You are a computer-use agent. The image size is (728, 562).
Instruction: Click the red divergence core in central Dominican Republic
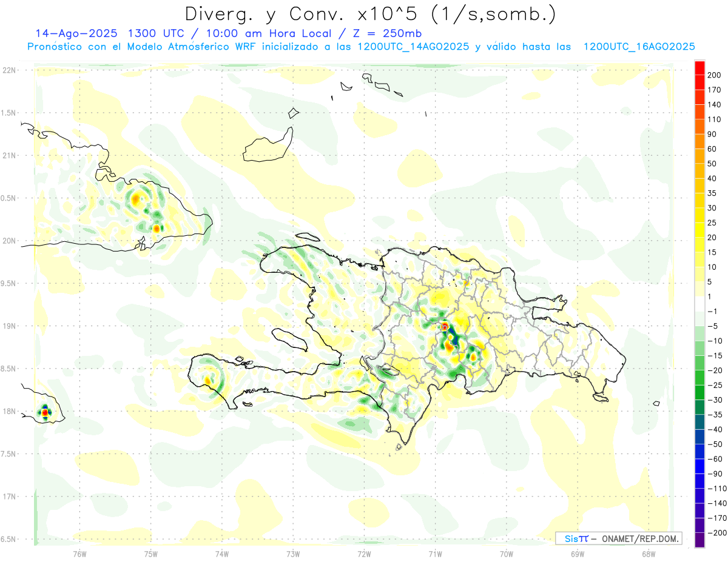pyautogui.click(x=445, y=326)
